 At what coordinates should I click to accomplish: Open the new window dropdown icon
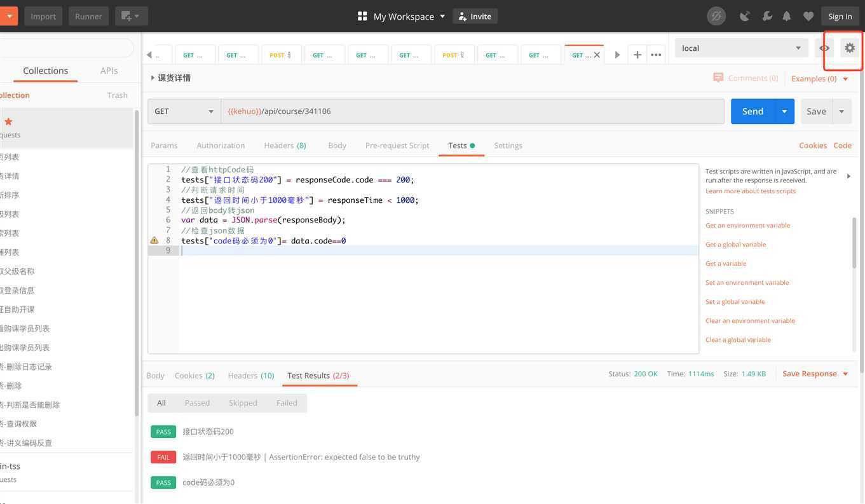[x=132, y=16]
